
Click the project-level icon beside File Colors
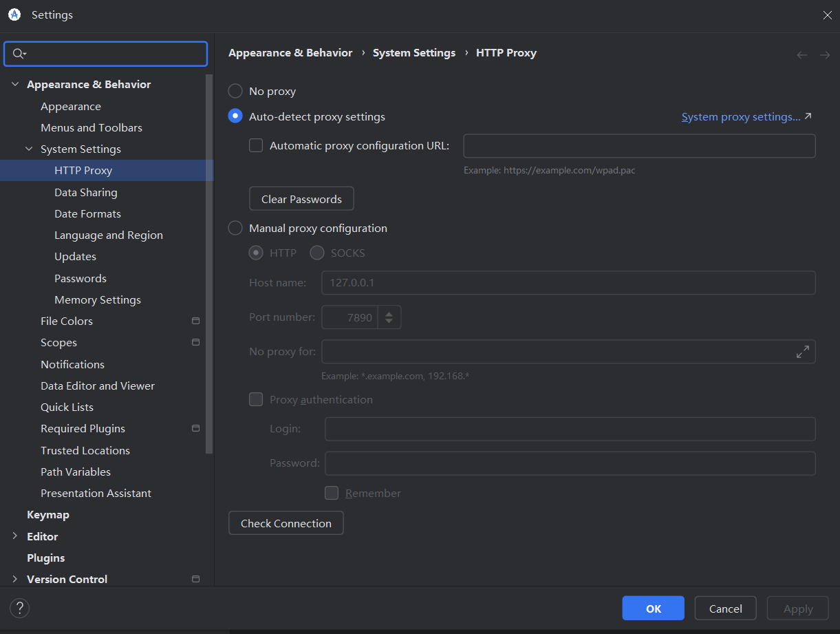195,321
